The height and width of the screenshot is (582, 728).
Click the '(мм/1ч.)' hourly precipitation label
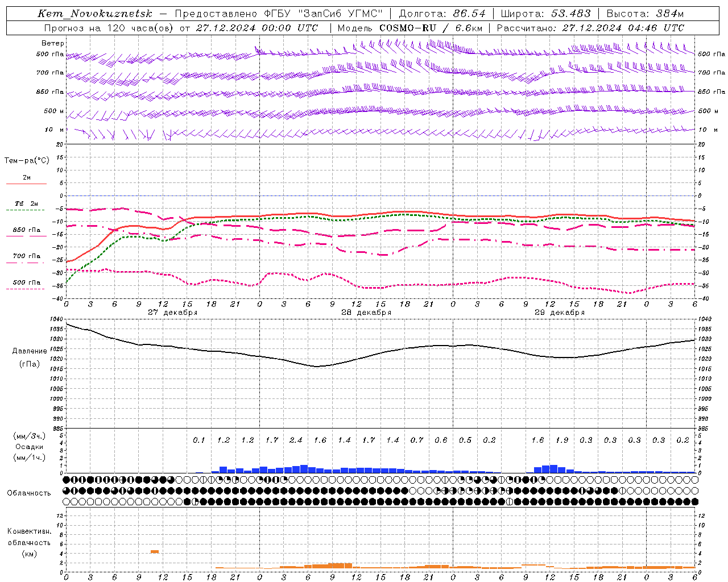pos(29,458)
